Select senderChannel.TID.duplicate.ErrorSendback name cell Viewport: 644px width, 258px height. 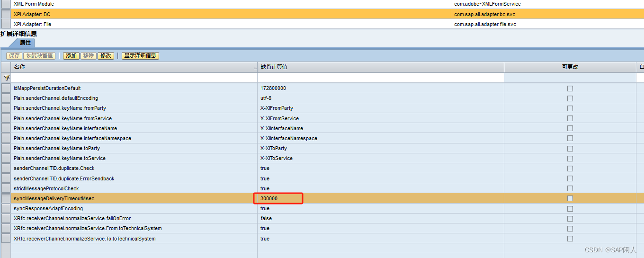click(x=134, y=178)
